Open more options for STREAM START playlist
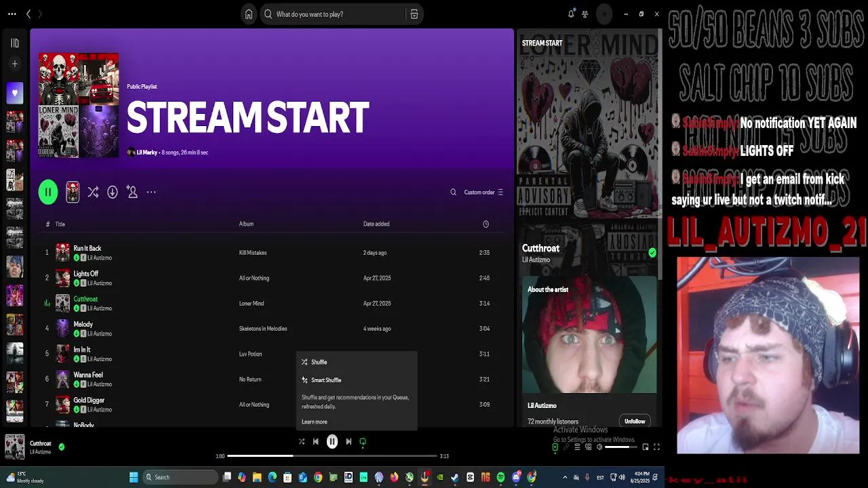This screenshot has height=488, width=868. click(151, 192)
